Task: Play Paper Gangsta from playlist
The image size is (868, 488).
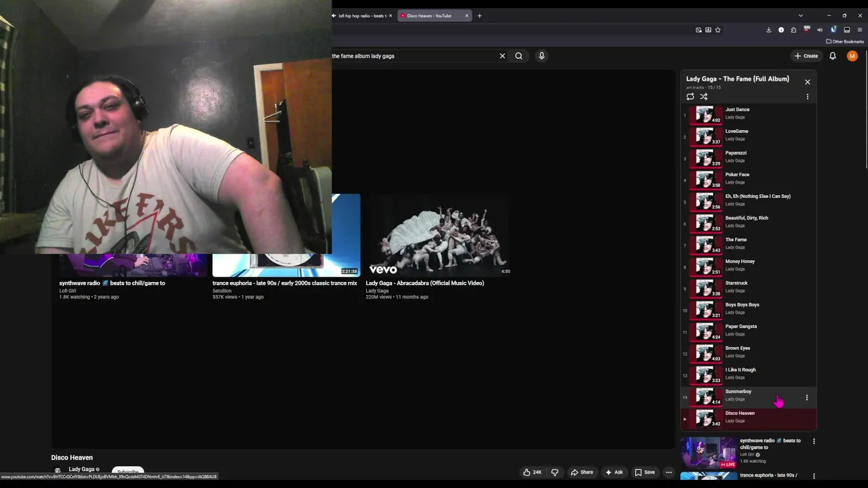Action: (x=749, y=331)
